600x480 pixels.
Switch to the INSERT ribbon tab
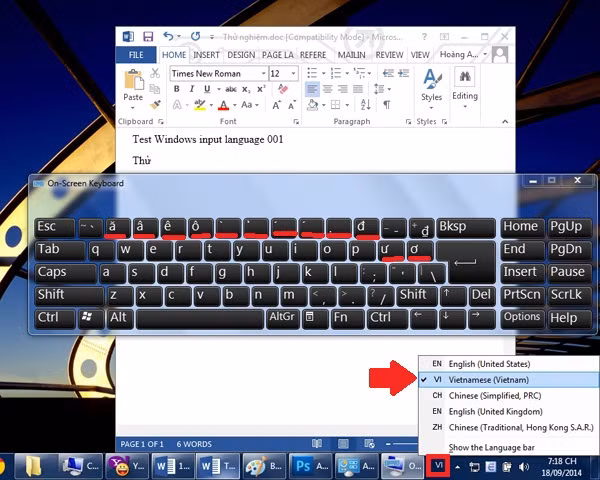[x=206, y=55]
